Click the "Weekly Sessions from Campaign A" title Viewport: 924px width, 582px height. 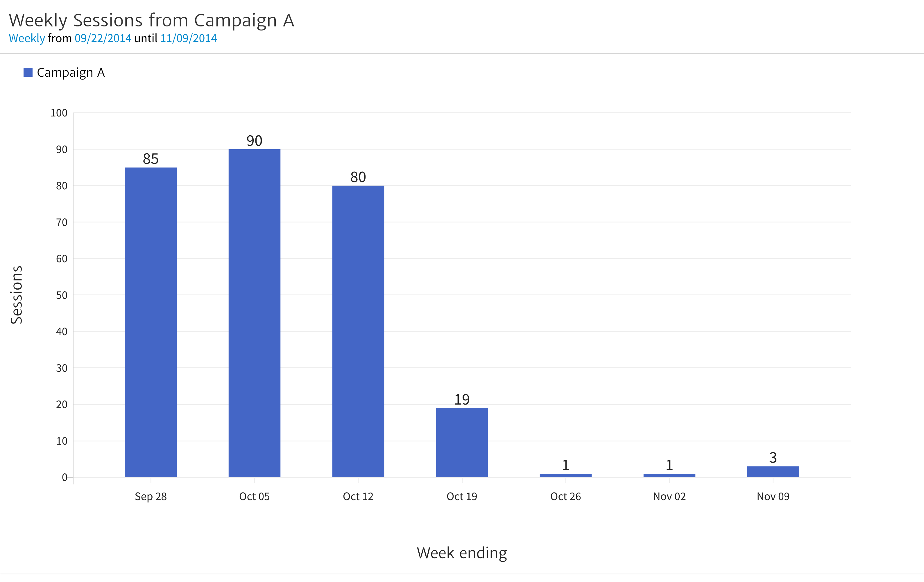(152, 20)
